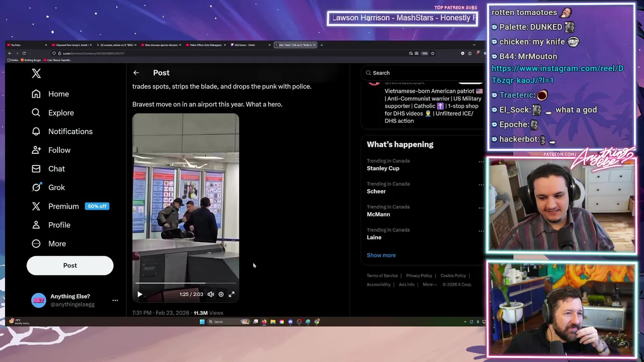The image size is (644, 362).
Task: Open Scheer trending topic
Action: point(376,192)
